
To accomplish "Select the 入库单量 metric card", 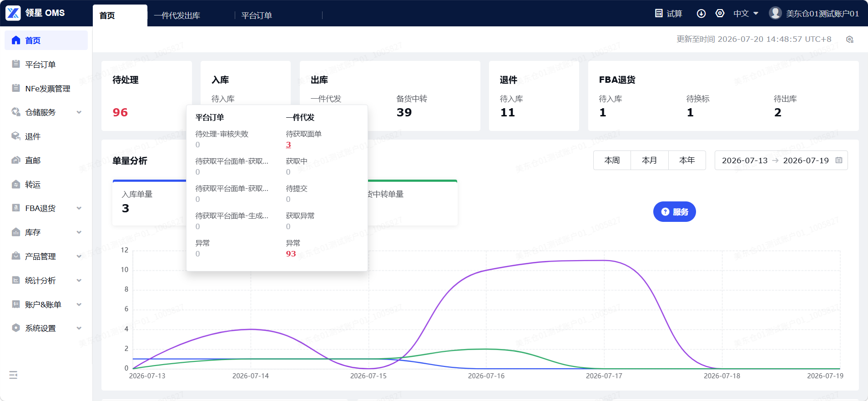I will tap(150, 202).
